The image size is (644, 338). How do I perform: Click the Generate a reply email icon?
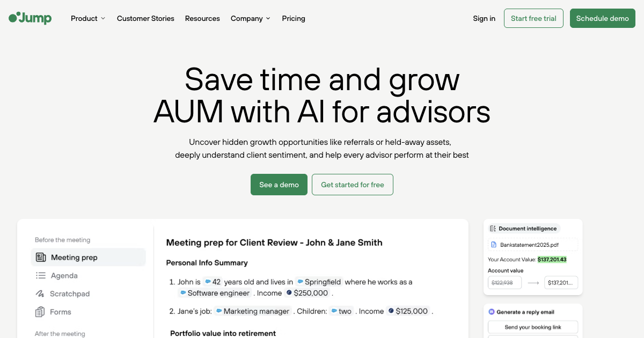pos(491,312)
